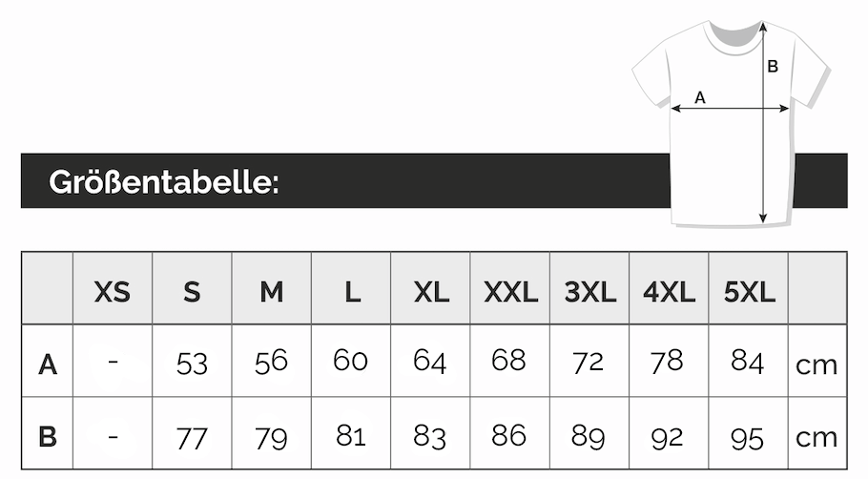Viewport: 868px width, 479px height.
Task: Select row header A in the table
Action: (x=48, y=364)
